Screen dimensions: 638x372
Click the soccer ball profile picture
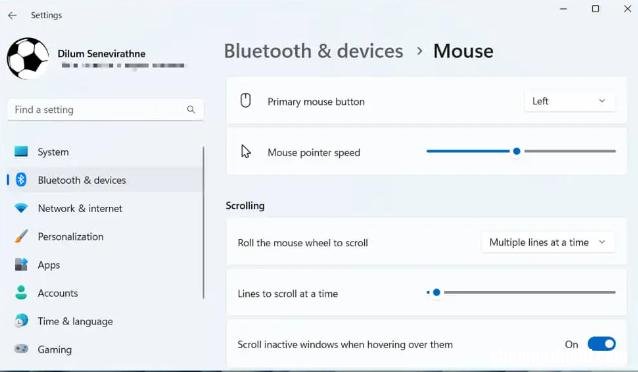click(x=28, y=59)
